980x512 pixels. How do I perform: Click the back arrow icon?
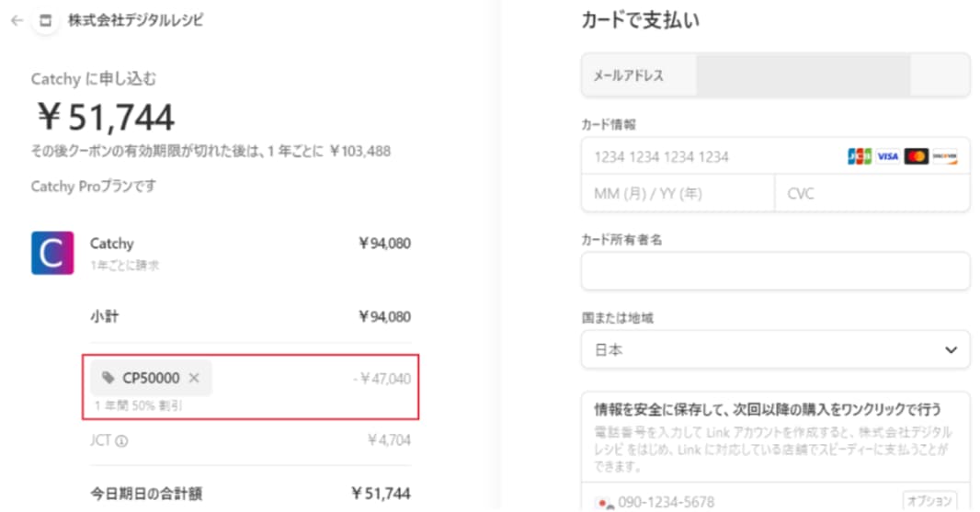[17, 20]
